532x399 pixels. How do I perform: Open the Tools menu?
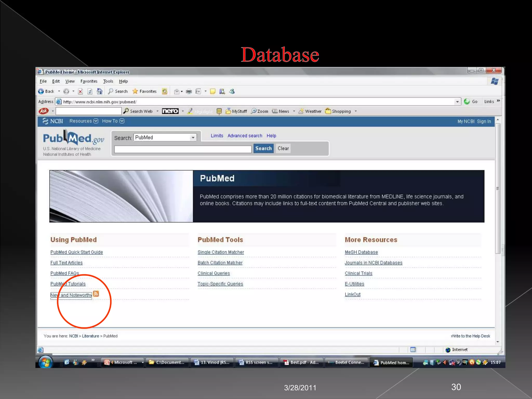[x=108, y=81]
